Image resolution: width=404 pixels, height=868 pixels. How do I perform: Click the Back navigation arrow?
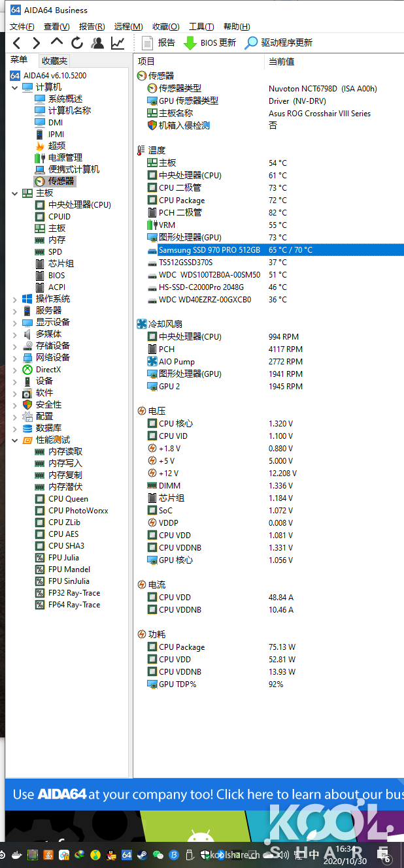(17, 43)
